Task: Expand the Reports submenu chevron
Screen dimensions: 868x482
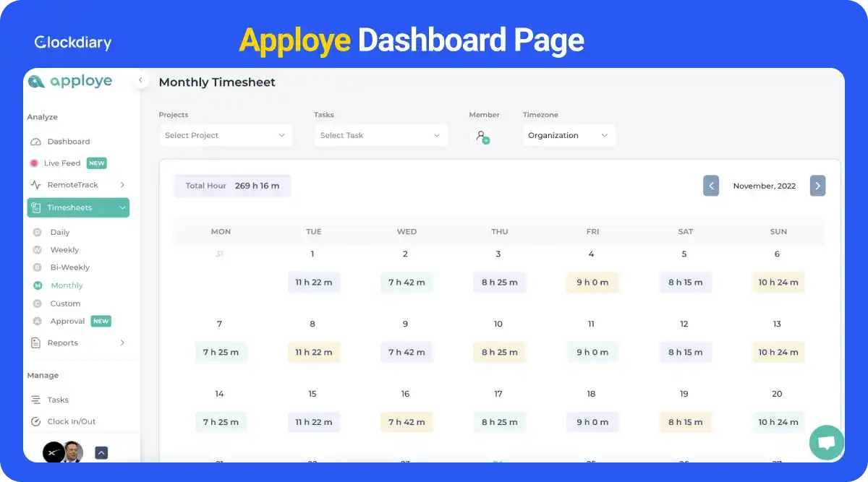Action: [122, 343]
